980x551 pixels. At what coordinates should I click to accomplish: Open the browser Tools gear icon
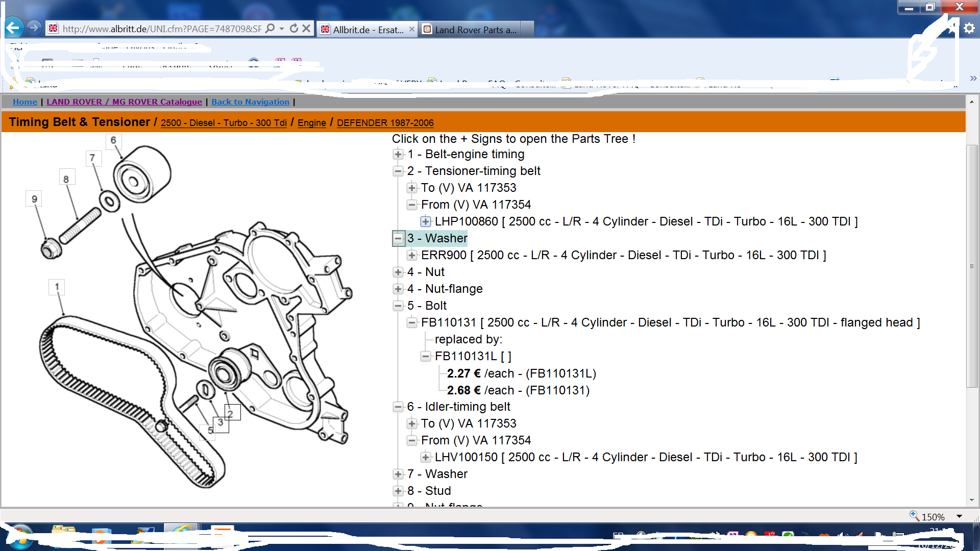(969, 29)
